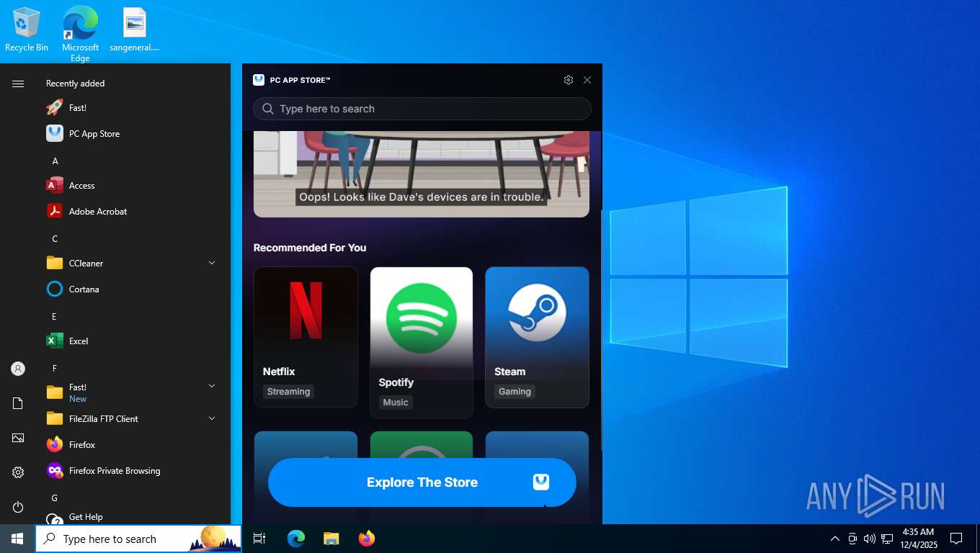This screenshot has height=553, width=980.
Task: Close the PC App Store panel
Action: click(x=587, y=80)
